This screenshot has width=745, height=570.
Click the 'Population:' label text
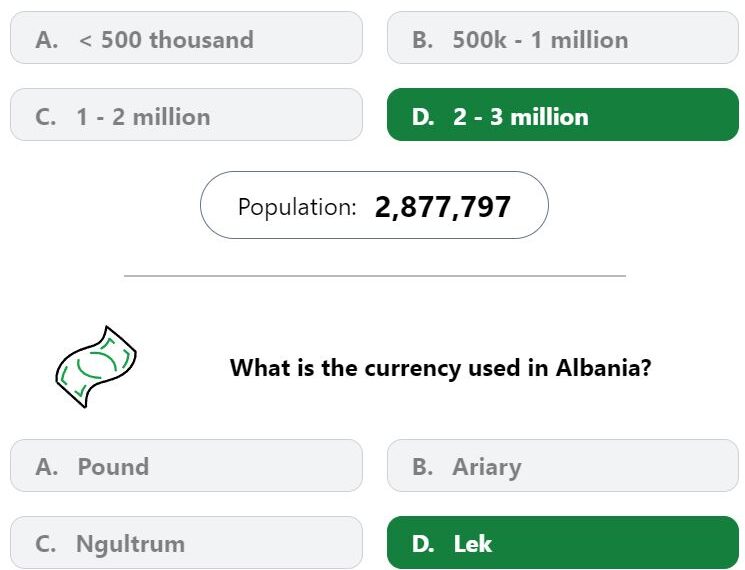[297, 207]
